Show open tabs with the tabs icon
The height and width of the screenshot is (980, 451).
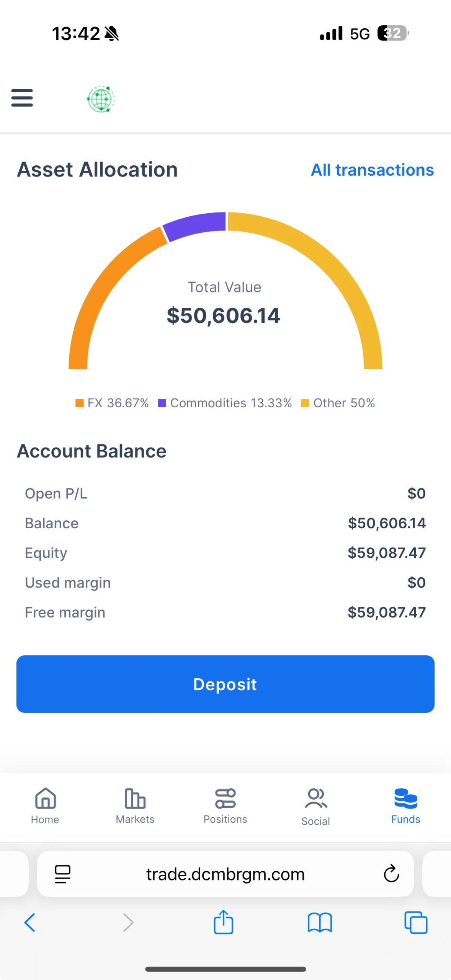tap(416, 923)
